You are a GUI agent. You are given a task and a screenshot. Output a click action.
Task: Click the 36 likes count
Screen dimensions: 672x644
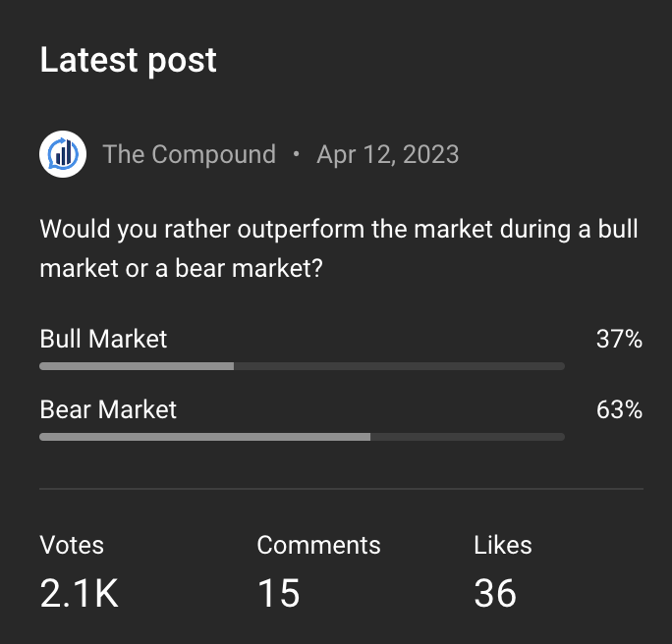click(x=495, y=593)
